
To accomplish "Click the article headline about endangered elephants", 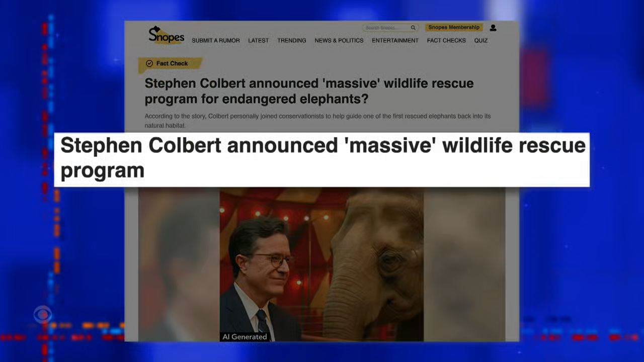I will click(309, 91).
